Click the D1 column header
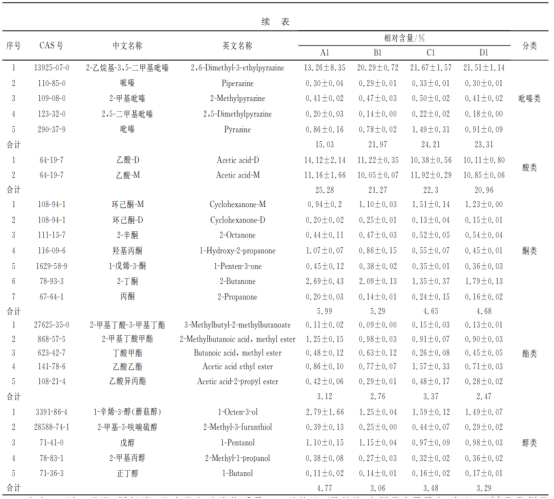 click(x=484, y=53)
